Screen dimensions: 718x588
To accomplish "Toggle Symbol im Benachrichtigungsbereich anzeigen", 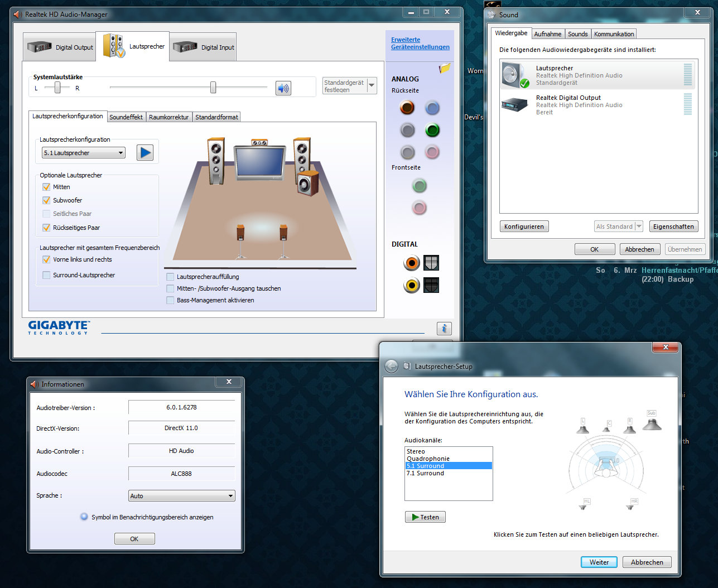I will (x=84, y=517).
